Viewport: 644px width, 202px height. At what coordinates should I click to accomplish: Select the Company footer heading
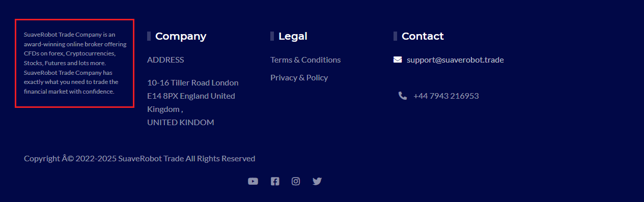pos(181,36)
